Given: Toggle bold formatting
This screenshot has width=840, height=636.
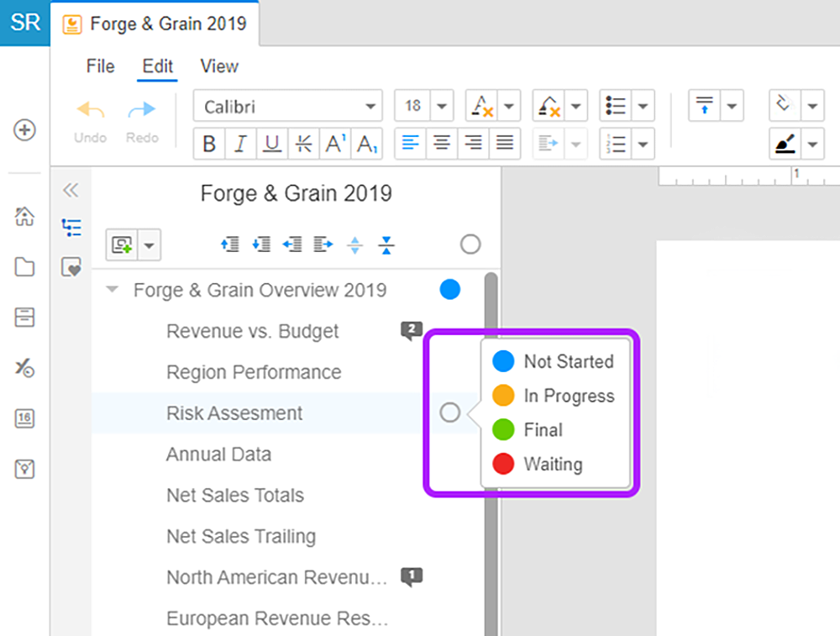Looking at the screenshot, I should tap(209, 144).
